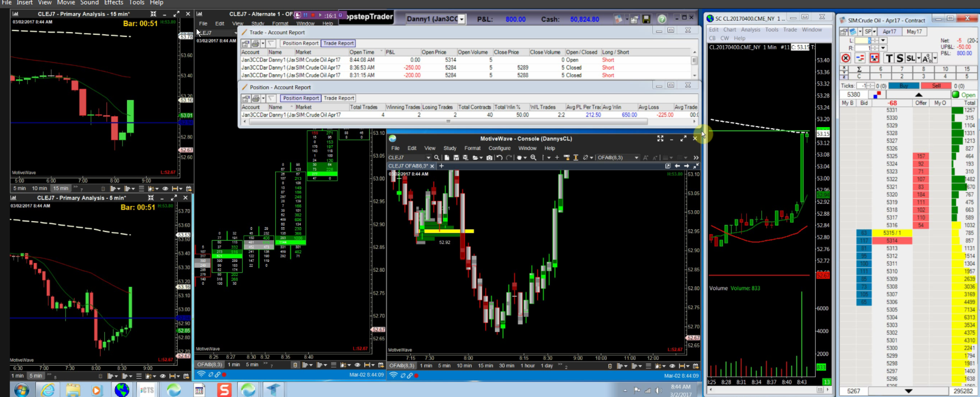Select May17 contract button in SIM window
This screenshot has width=980, height=397.
[x=914, y=32]
